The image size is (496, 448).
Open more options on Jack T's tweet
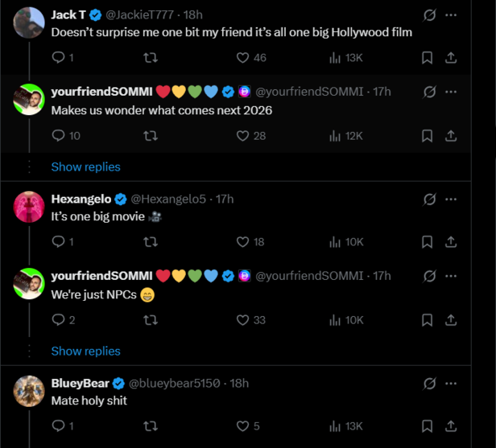point(451,15)
